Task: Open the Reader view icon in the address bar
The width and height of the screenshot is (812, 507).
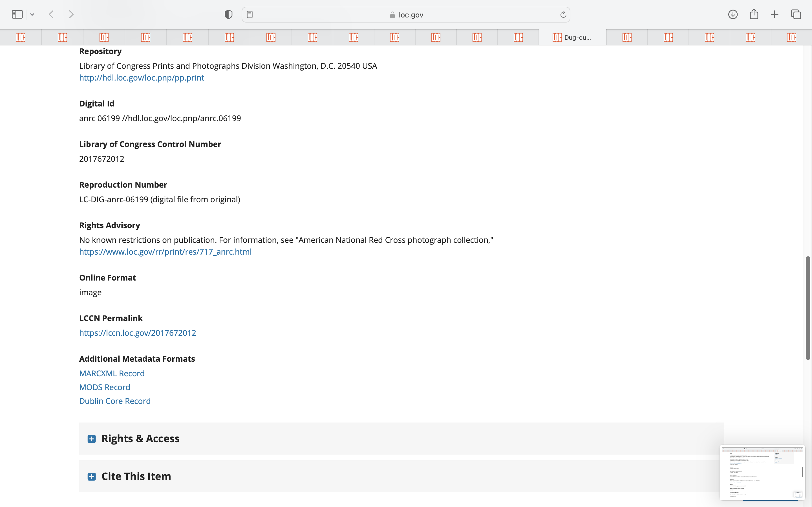Action: pos(250,14)
